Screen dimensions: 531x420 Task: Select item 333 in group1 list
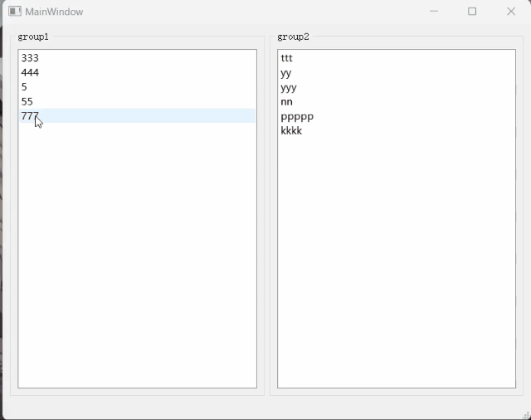pyautogui.click(x=137, y=58)
